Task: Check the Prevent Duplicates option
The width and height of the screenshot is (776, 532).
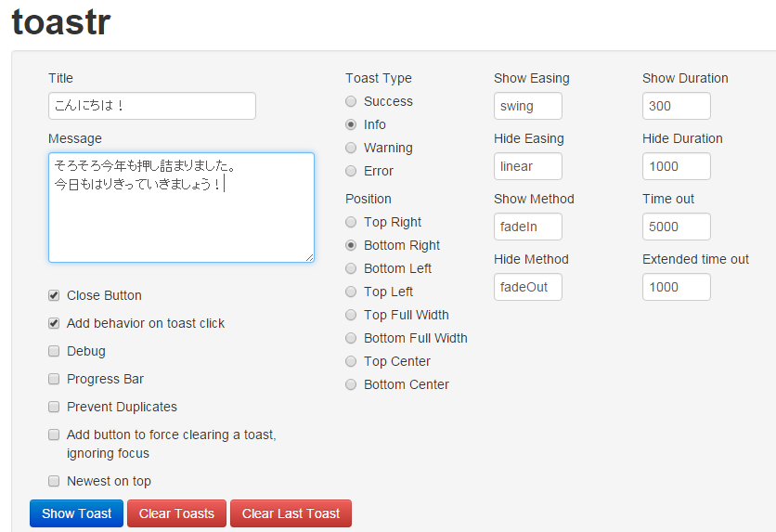Action: [54, 407]
